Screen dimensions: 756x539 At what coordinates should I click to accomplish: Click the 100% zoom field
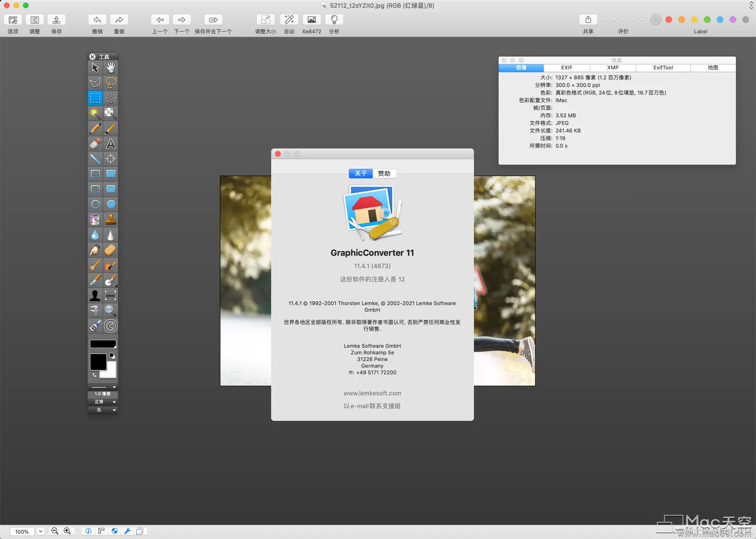pyautogui.click(x=22, y=531)
